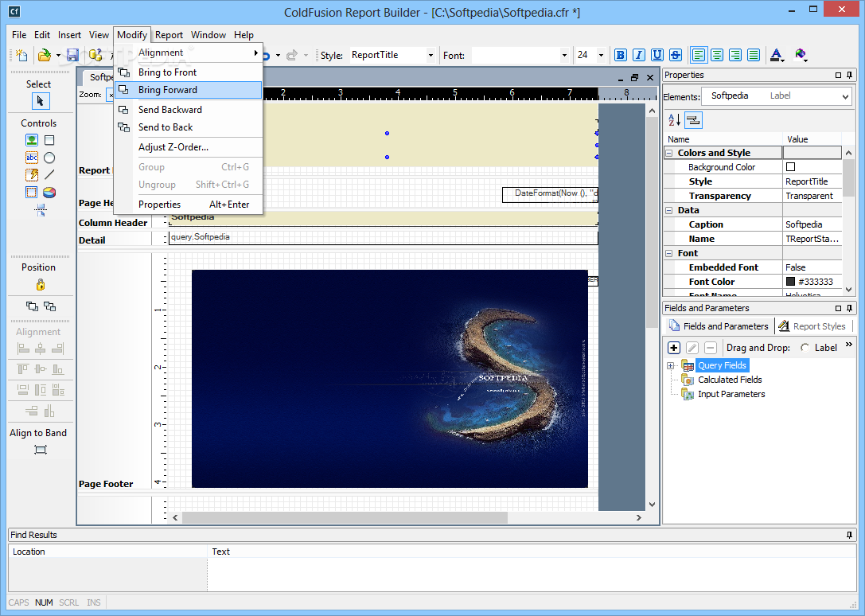Switch to the Report Styles tab
This screenshot has height=616, width=865.
[x=812, y=326]
